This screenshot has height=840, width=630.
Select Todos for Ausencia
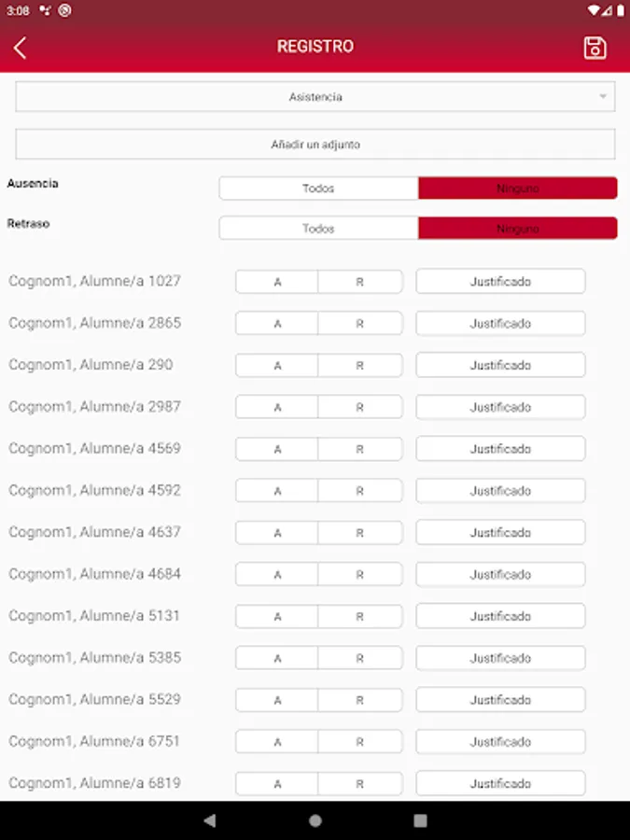click(x=318, y=189)
